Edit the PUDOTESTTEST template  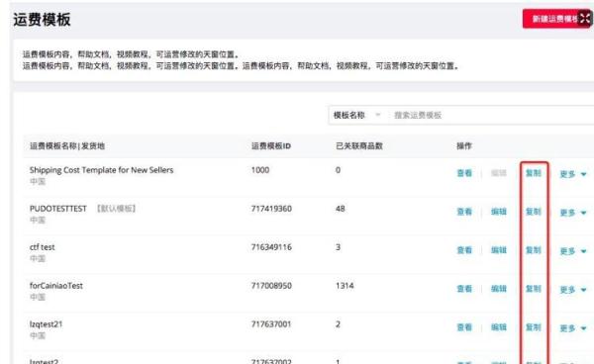tap(499, 212)
